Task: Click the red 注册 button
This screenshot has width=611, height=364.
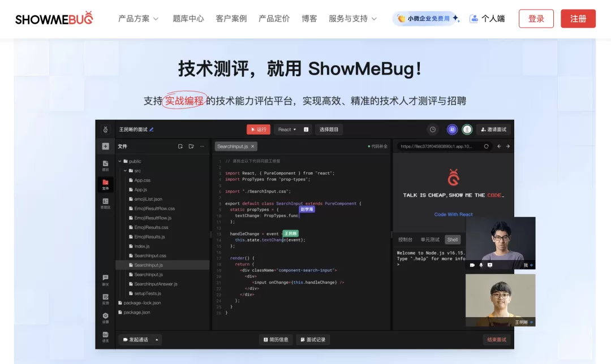Action: pyautogui.click(x=578, y=19)
